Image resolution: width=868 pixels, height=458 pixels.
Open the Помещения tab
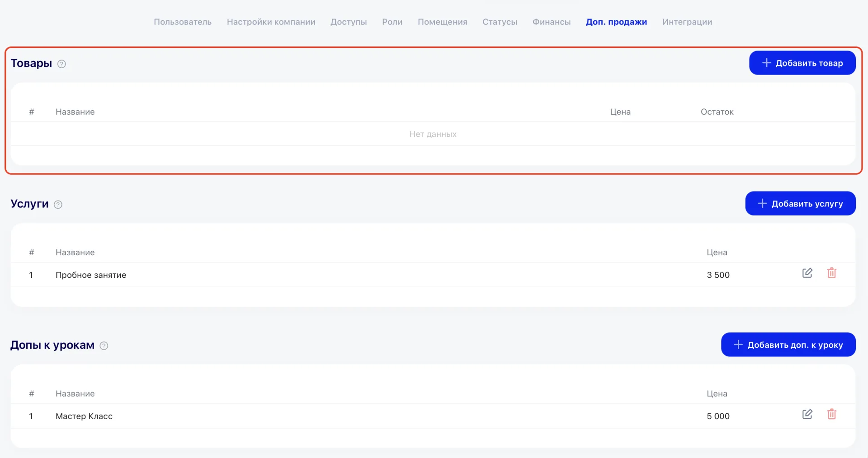click(x=443, y=22)
